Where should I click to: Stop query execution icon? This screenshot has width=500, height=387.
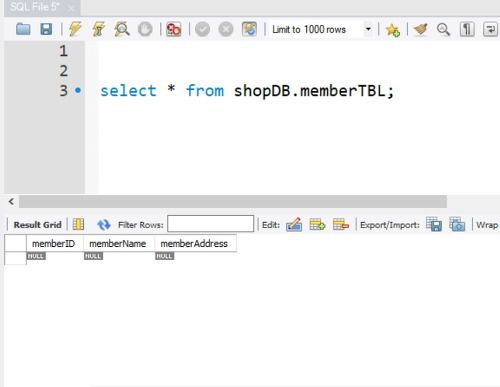145,29
